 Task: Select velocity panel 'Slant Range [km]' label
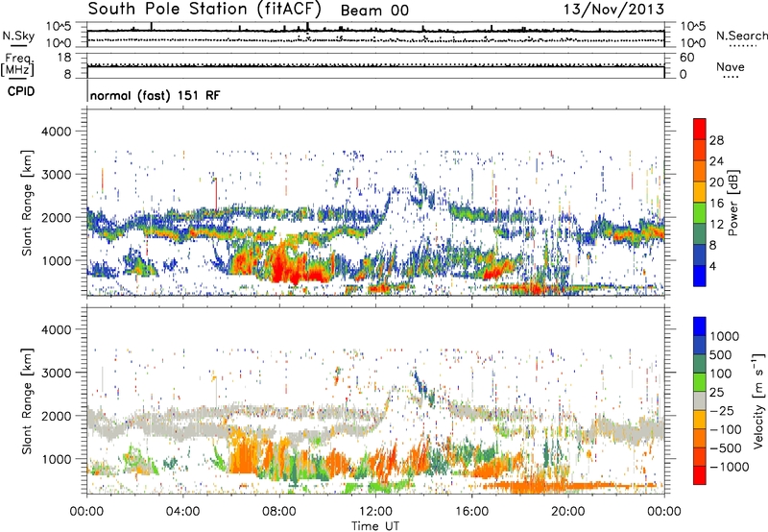(x=27, y=400)
